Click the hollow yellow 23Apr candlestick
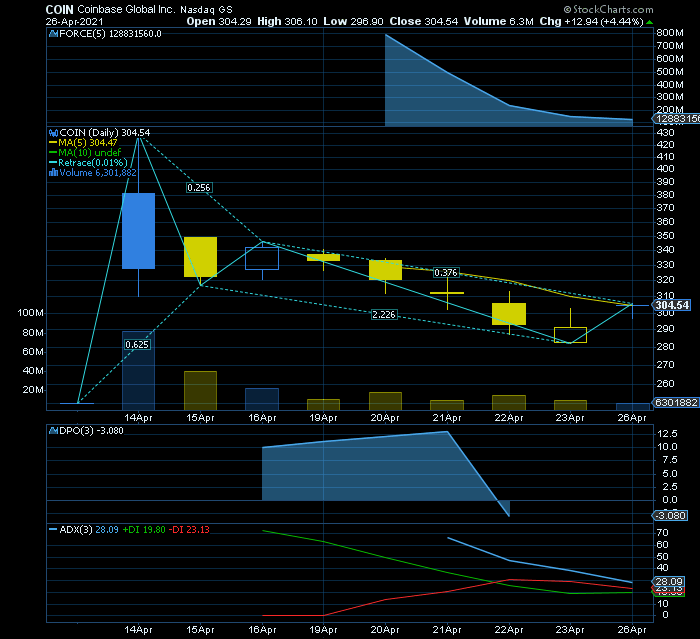 tap(571, 335)
